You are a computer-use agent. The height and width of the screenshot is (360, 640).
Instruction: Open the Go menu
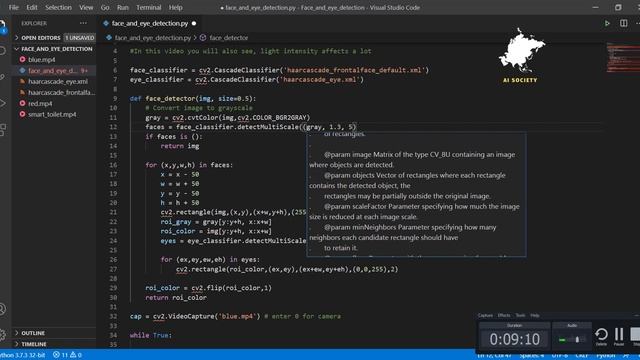105,7
